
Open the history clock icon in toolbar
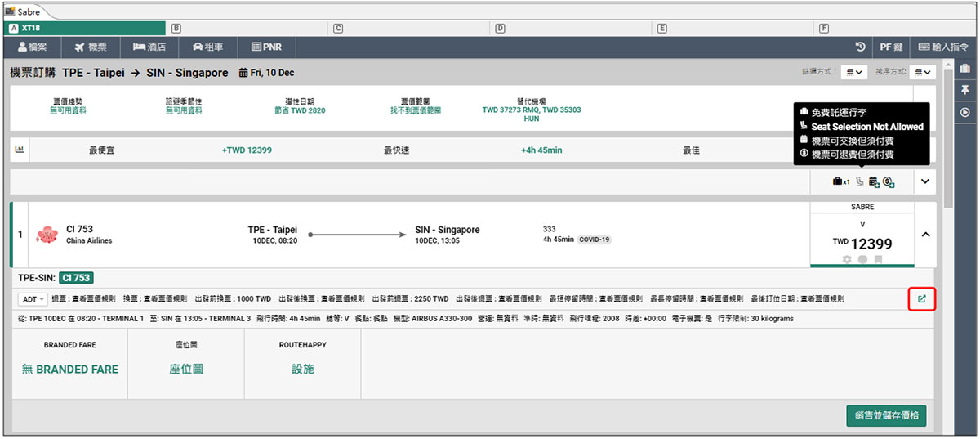(860, 47)
